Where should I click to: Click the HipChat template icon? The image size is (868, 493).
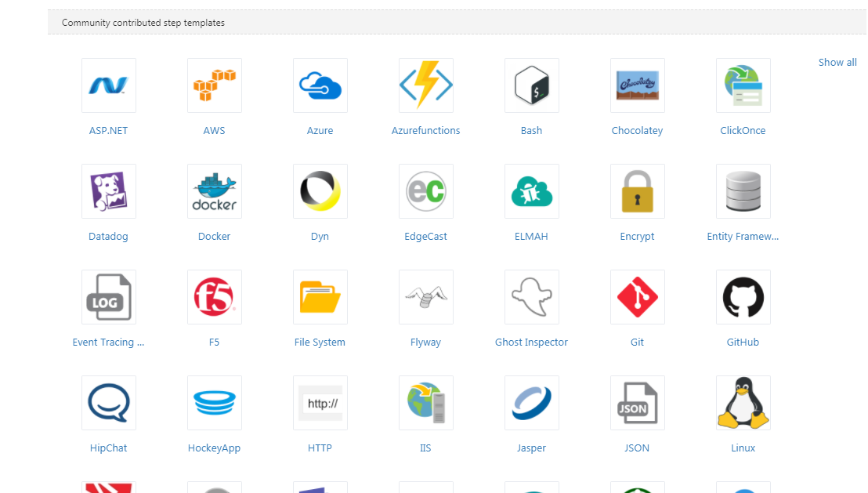point(108,403)
